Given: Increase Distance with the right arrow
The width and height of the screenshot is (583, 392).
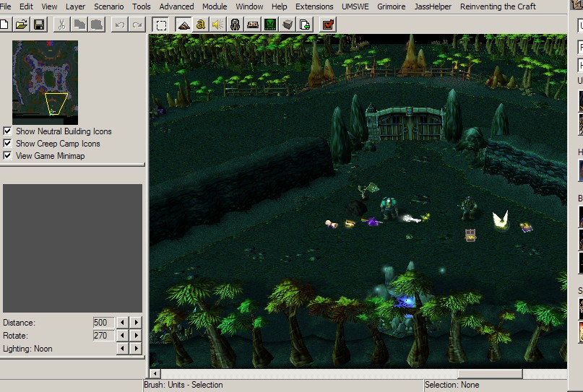Looking at the screenshot, I should [136, 322].
